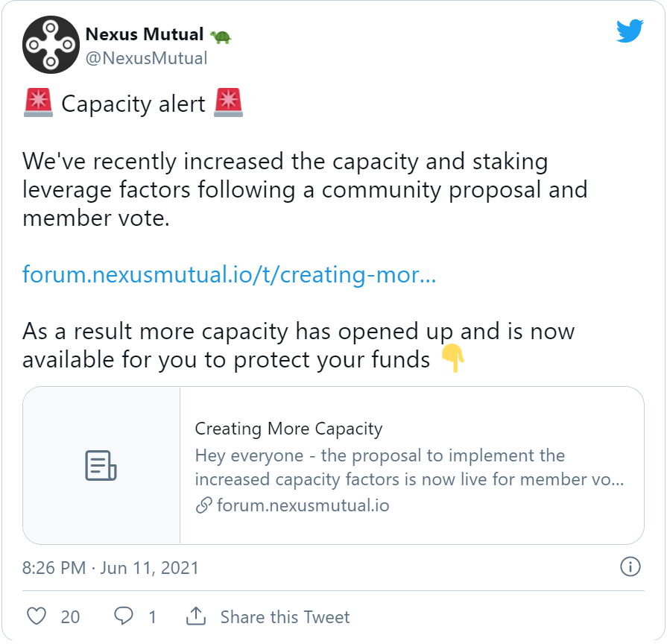The width and height of the screenshot is (667, 644).
Task: Click the reply speech bubble icon
Action: click(x=124, y=616)
